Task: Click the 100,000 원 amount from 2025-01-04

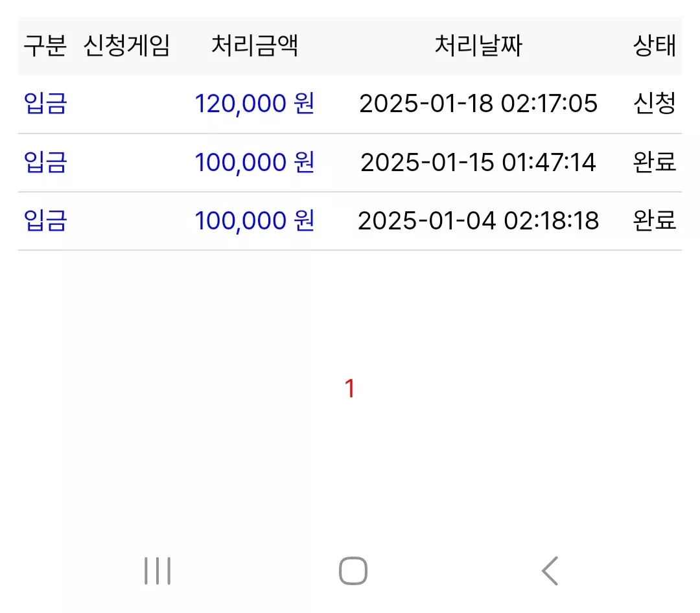Action: click(x=255, y=220)
